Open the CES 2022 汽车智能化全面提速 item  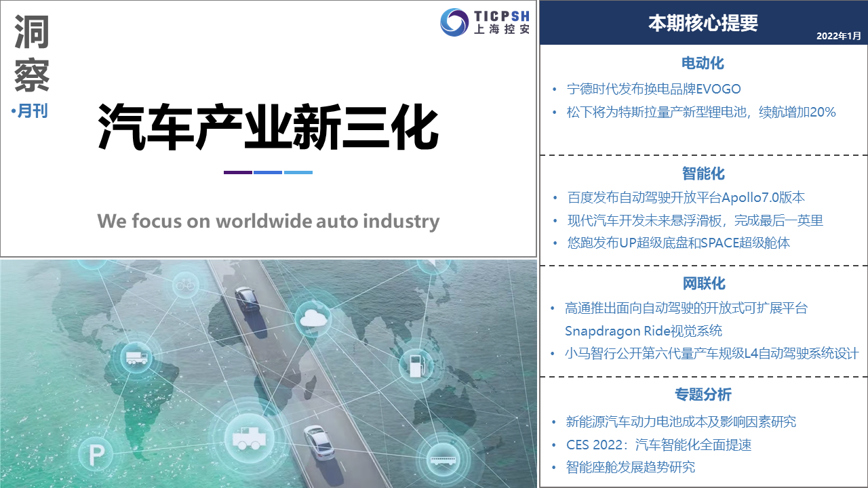pos(658,445)
